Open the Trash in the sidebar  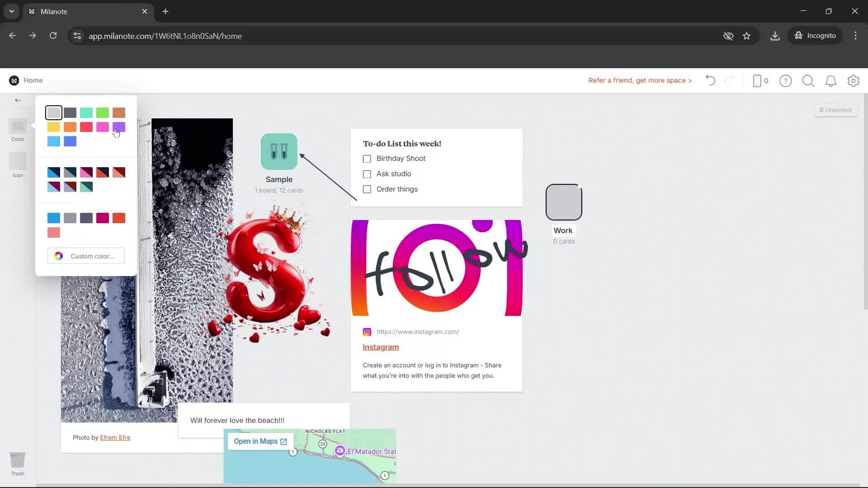coord(18,459)
